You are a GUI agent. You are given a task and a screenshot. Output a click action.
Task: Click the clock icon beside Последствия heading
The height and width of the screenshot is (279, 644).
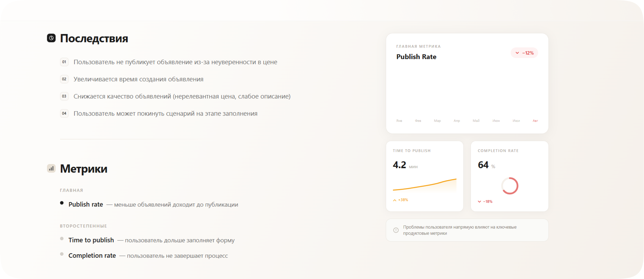[51, 38]
